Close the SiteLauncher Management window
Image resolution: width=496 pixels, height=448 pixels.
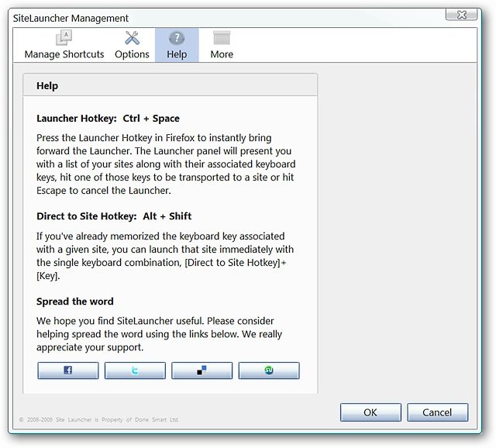pyautogui.click(x=462, y=15)
